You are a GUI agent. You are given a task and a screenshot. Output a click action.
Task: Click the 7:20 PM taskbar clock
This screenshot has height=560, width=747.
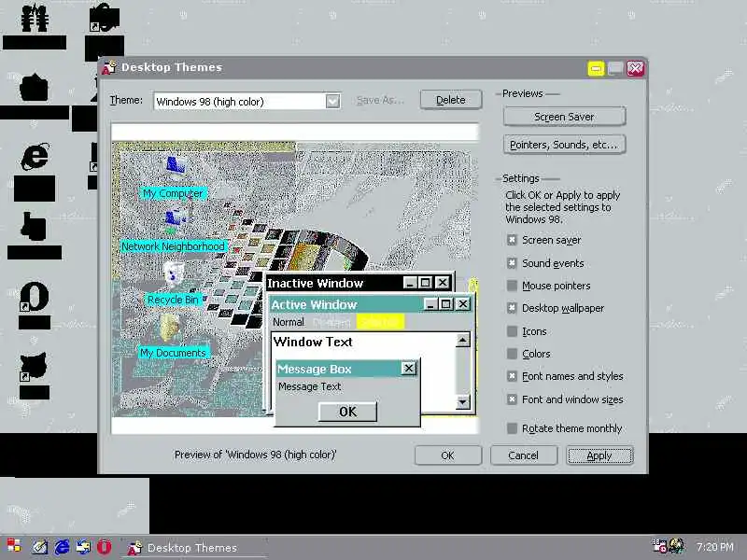coord(714,547)
